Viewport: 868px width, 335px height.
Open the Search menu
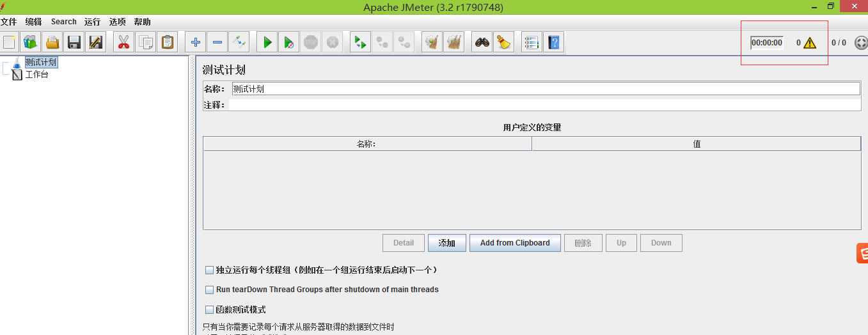(x=64, y=22)
